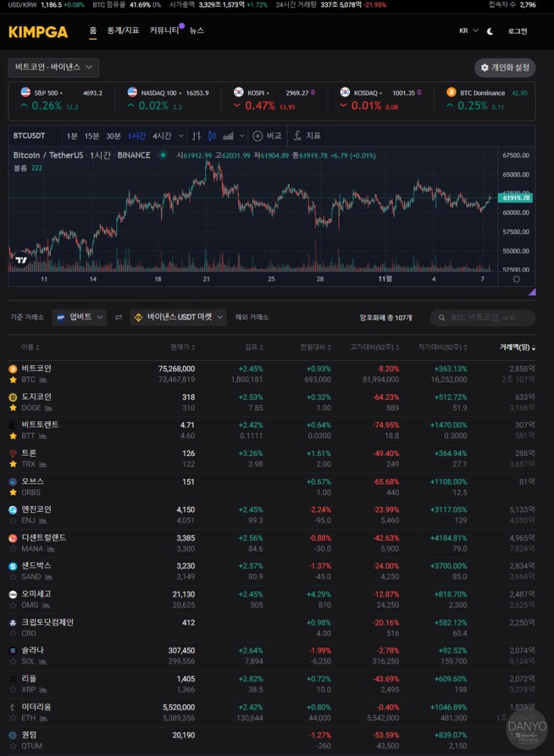Open DOGE mini chart icon
Viewport: 554px width, 756px height.
[x=48, y=408]
